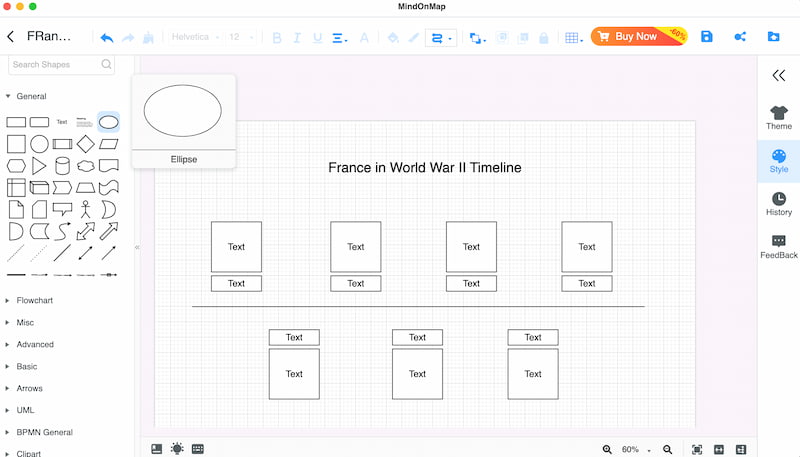Open the Helvetica font family dropdown
The width and height of the screenshot is (800, 457).
pyautogui.click(x=195, y=37)
